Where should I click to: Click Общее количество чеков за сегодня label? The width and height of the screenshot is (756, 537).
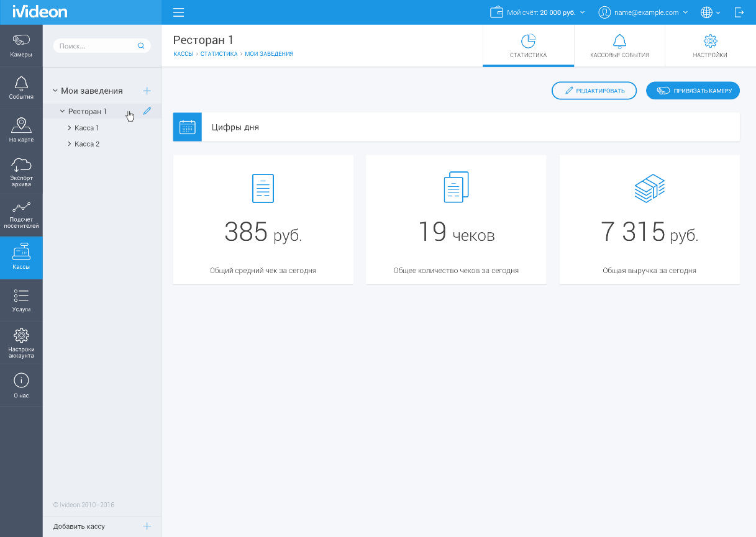point(456,271)
